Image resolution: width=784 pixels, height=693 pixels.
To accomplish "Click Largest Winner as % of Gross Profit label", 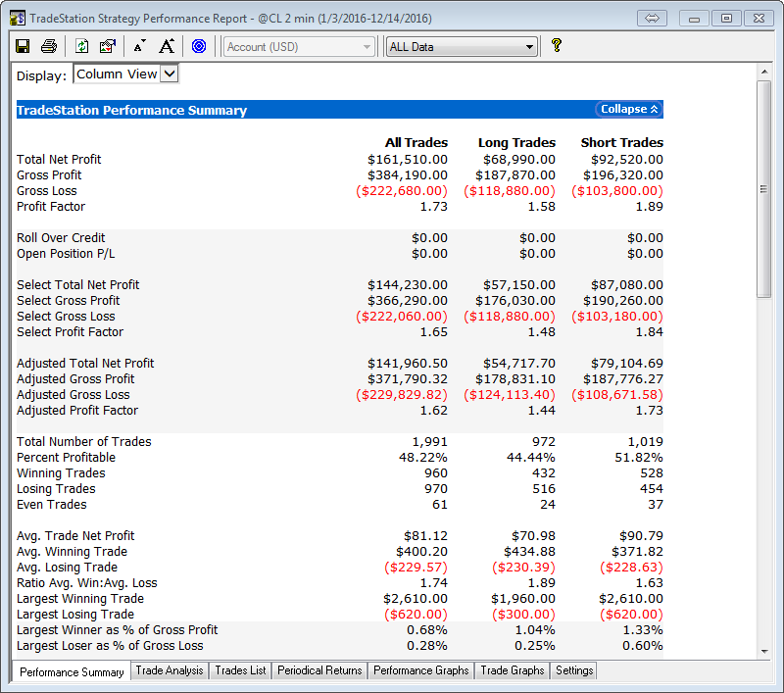I will pyautogui.click(x=117, y=629).
